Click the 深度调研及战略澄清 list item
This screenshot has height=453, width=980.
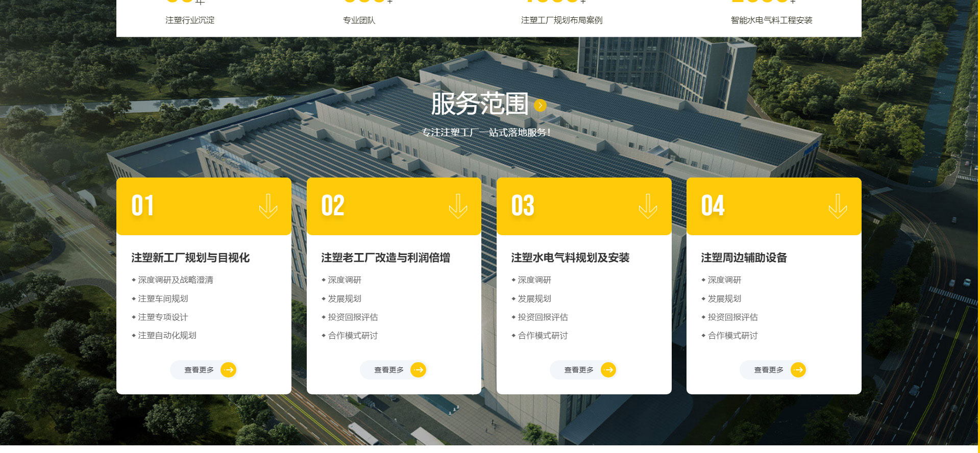tap(176, 280)
